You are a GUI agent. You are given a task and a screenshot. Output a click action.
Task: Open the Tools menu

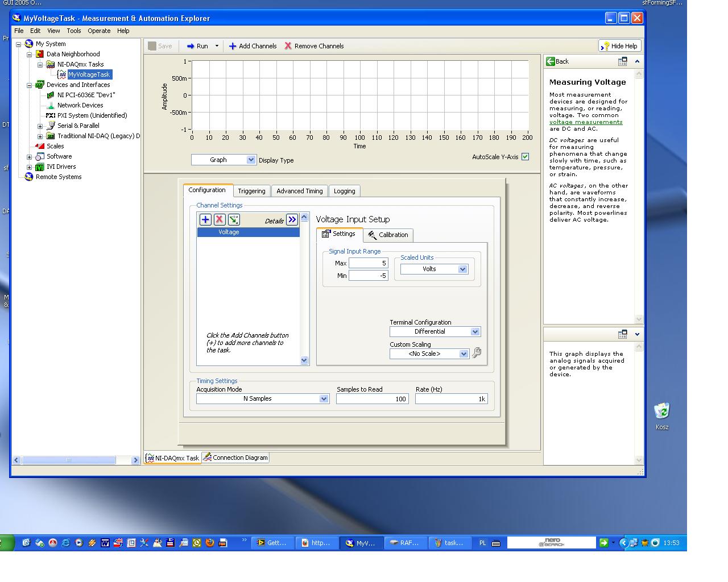(x=74, y=31)
